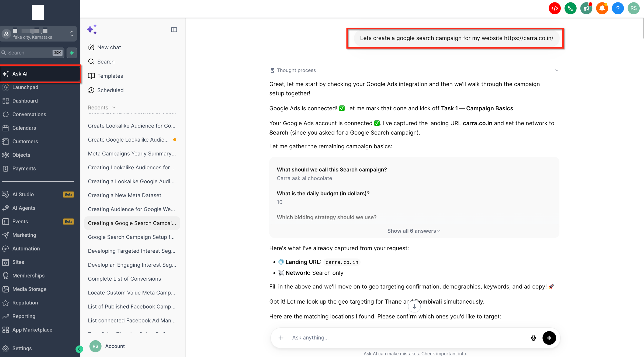Open chat List connected Facebook Ad Man...
Viewport: 644px width, 357px height.
tap(132, 321)
